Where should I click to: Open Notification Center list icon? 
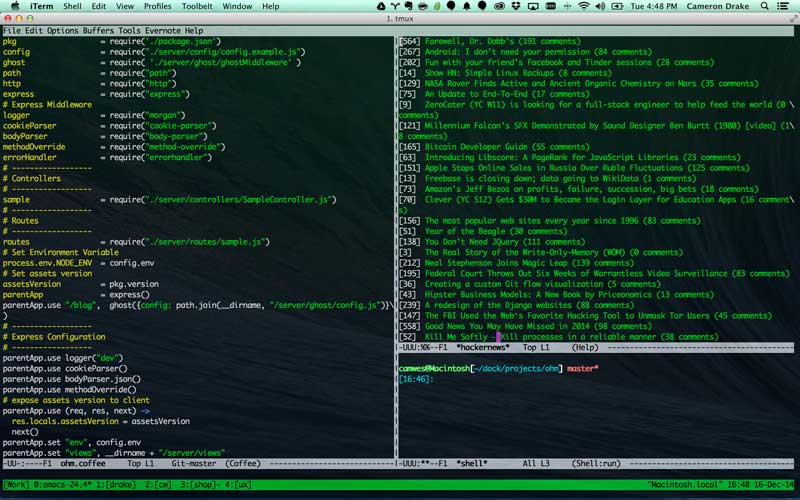point(783,6)
